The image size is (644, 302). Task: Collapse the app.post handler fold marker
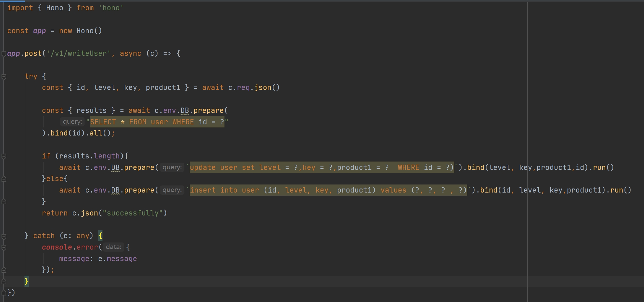coord(4,54)
